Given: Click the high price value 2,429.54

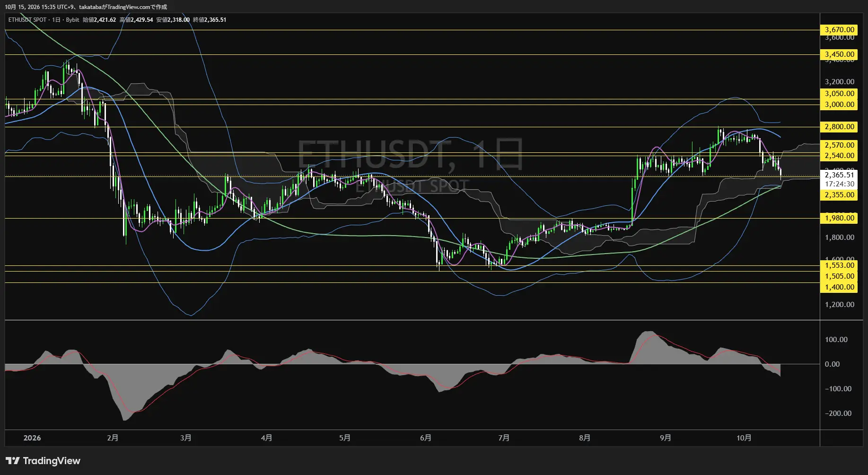Looking at the screenshot, I should pos(142,20).
